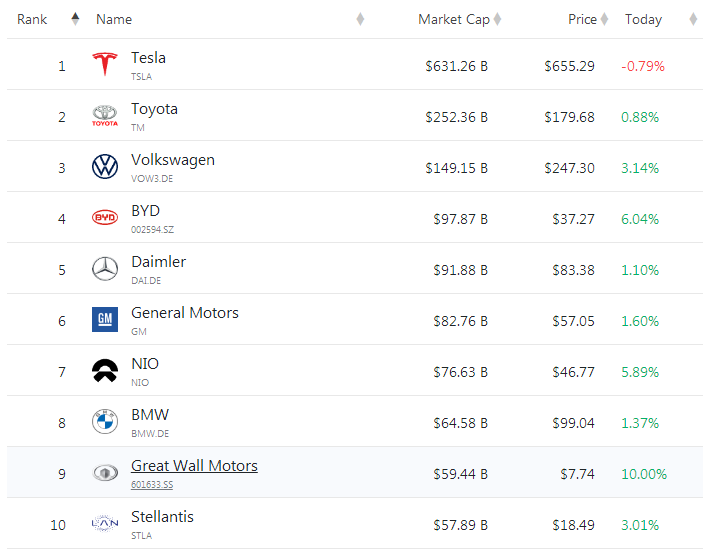Image resolution: width=703 pixels, height=554 pixels.
Task: Click the Great Wall Motors logo
Action: point(105,473)
